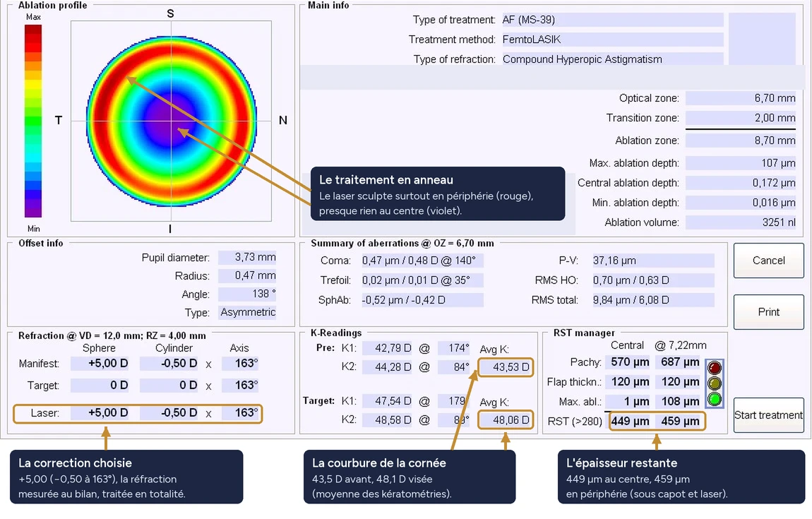Click the Target sphere field 0 D
Screen dimensions: 812x519
point(100,386)
